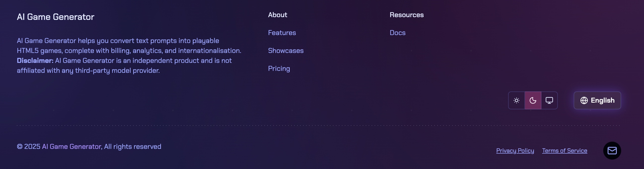644x169 pixels.
Task: Click the bold Disclaimer label
Action: pos(35,61)
